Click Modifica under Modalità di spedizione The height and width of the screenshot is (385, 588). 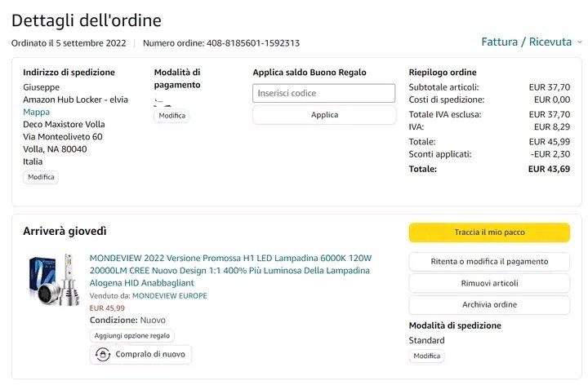[x=426, y=356]
